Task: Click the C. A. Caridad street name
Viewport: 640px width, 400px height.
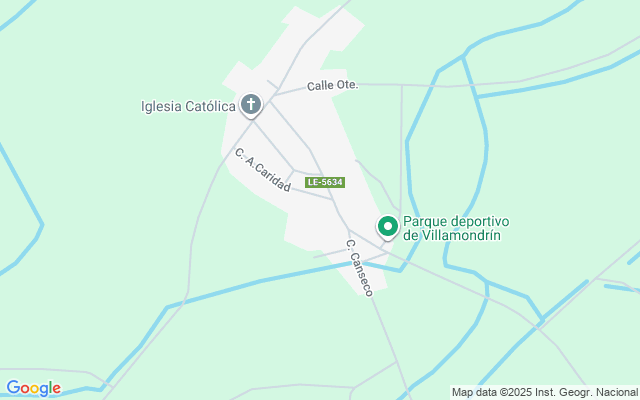Action: 262,170
